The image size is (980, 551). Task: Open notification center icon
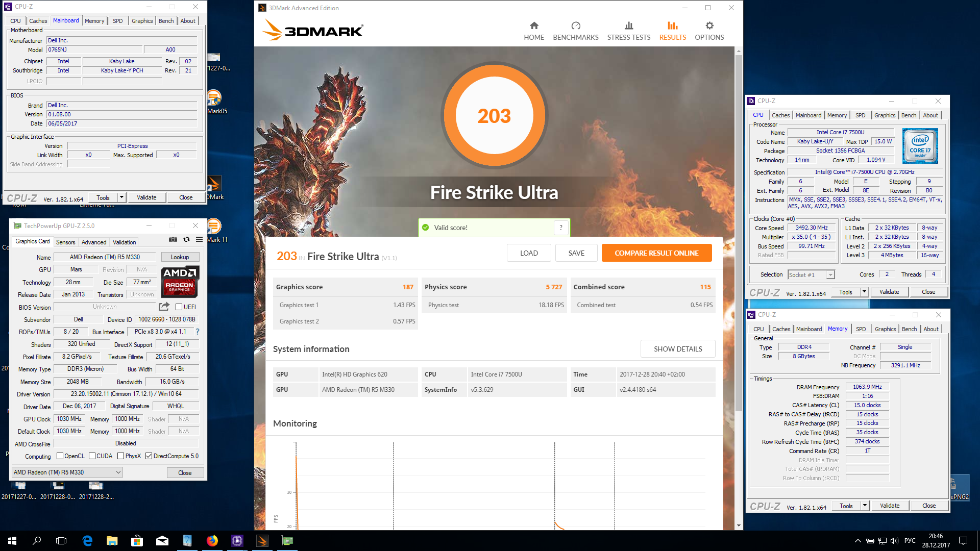(963, 541)
